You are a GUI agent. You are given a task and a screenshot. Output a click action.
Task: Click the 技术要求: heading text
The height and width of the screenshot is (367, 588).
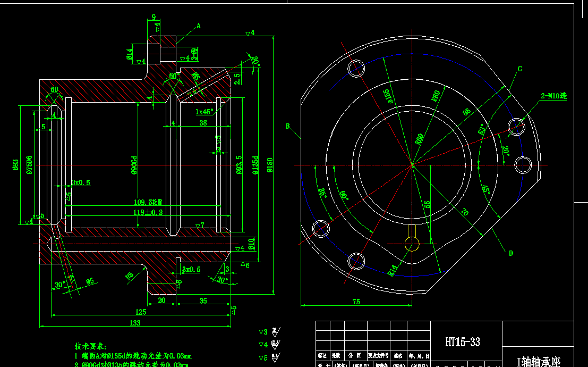(91, 346)
